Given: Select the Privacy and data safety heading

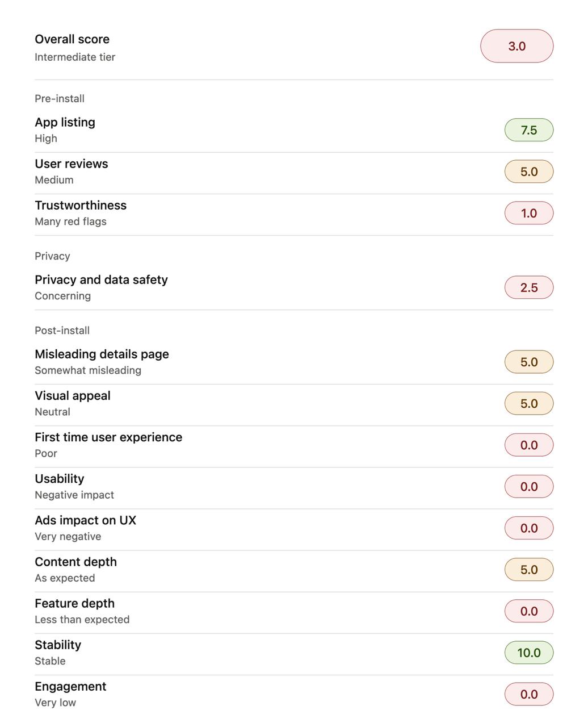Looking at the screenshot, I should (x=101, y=279).
